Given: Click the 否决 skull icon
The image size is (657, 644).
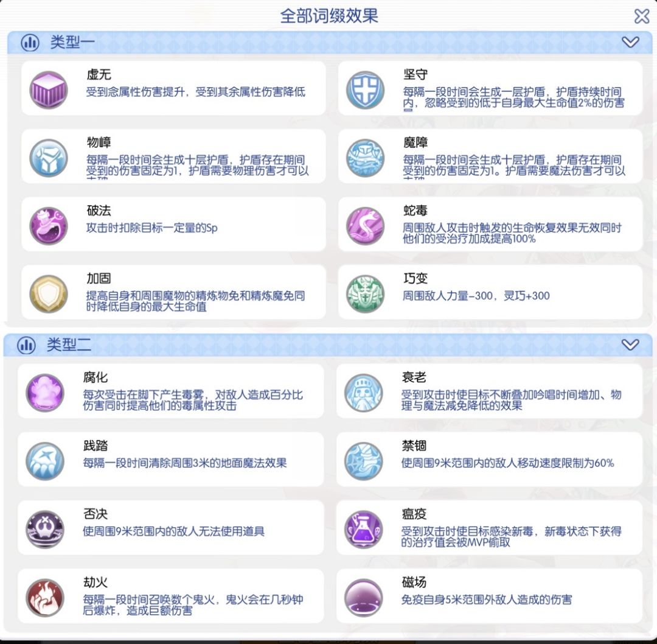Looking at the screenshot, I should (x=45, y=529).
